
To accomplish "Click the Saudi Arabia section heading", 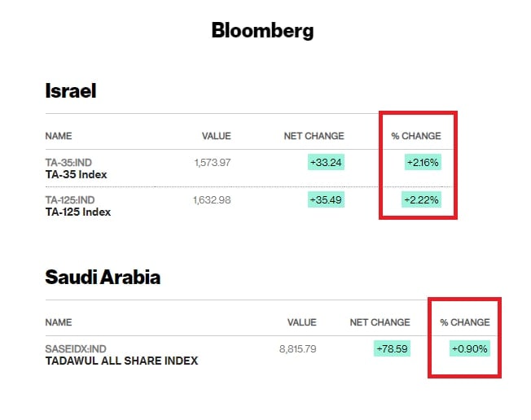I will (103, 278).
